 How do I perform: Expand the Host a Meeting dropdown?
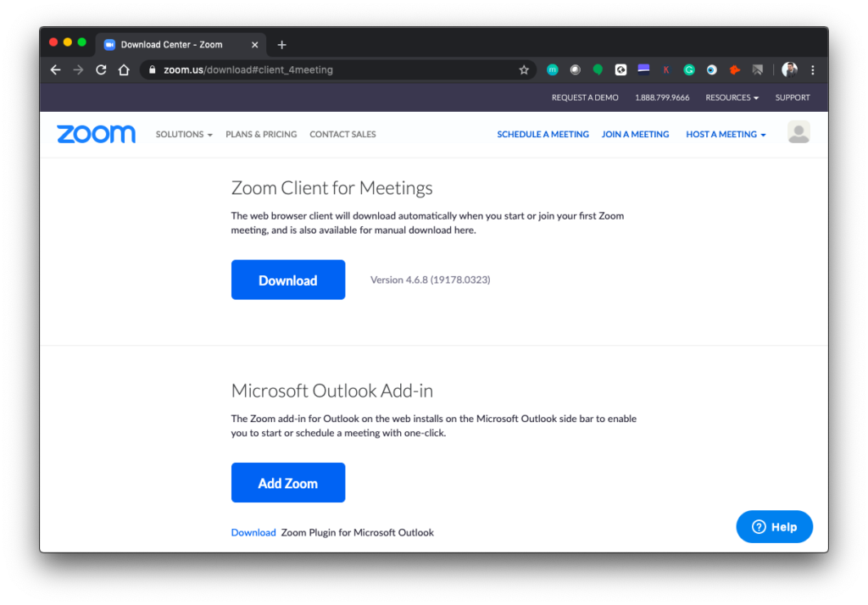pyautogui.click(x=726, y=135)
